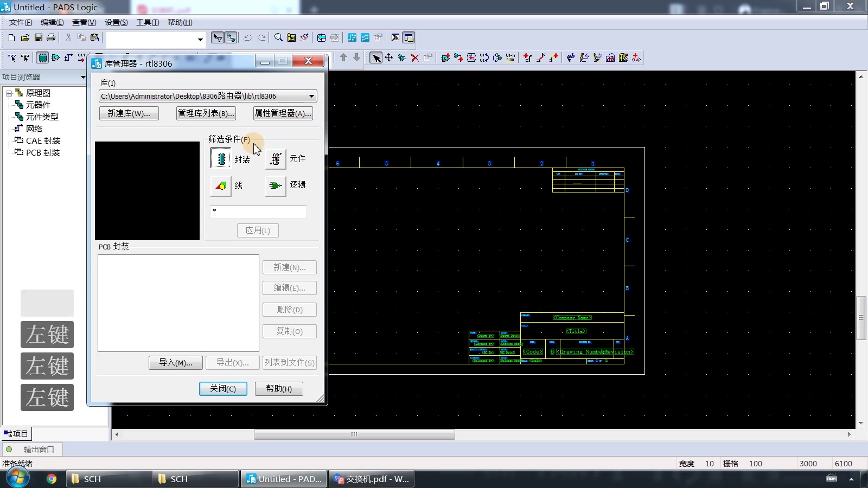The width and height of the screenshot is (868, 488).
Task: Toggle the 元件 (Parts) filter button
Action: (x=276, y=158)
